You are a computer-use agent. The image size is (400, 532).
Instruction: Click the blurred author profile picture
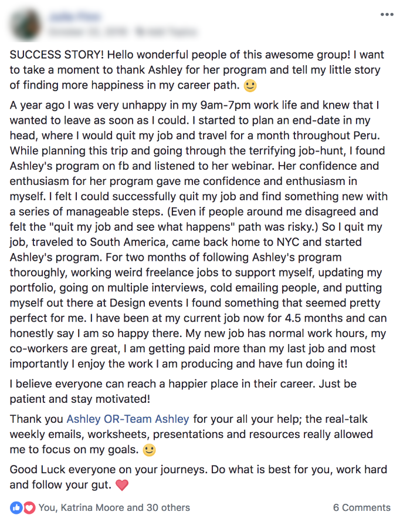(26, 25)
